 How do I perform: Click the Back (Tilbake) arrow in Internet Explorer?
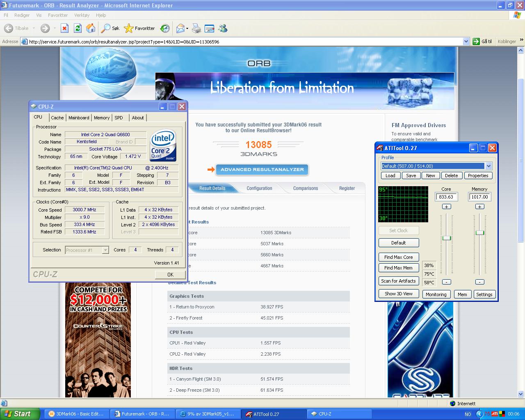click(8, 28)
